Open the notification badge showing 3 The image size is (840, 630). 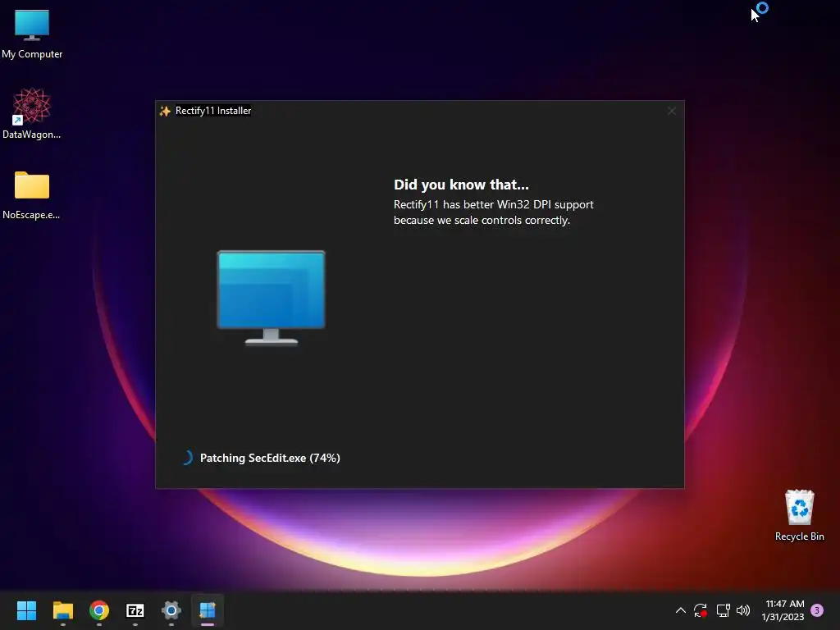[817, 610]
